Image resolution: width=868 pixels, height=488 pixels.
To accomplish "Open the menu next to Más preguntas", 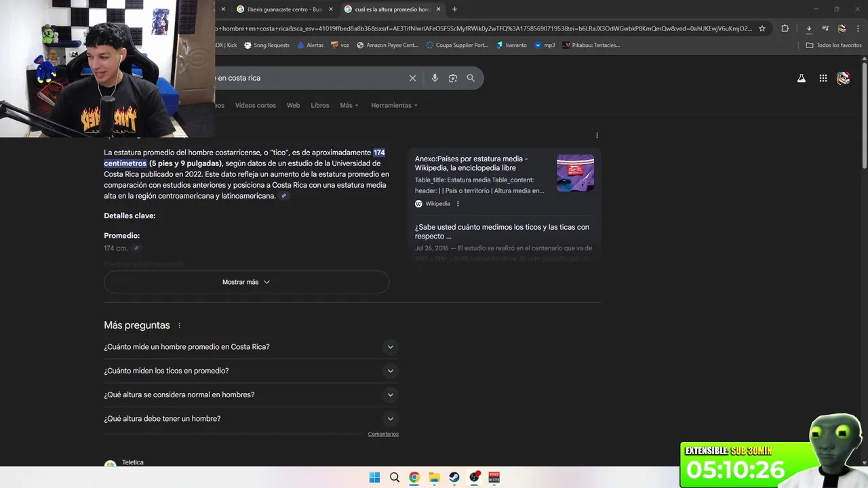I will click(180, 325).
